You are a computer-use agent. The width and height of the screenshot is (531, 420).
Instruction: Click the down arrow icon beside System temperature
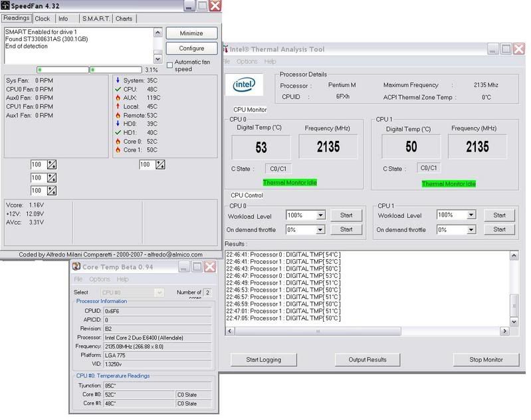click(118, 80)
